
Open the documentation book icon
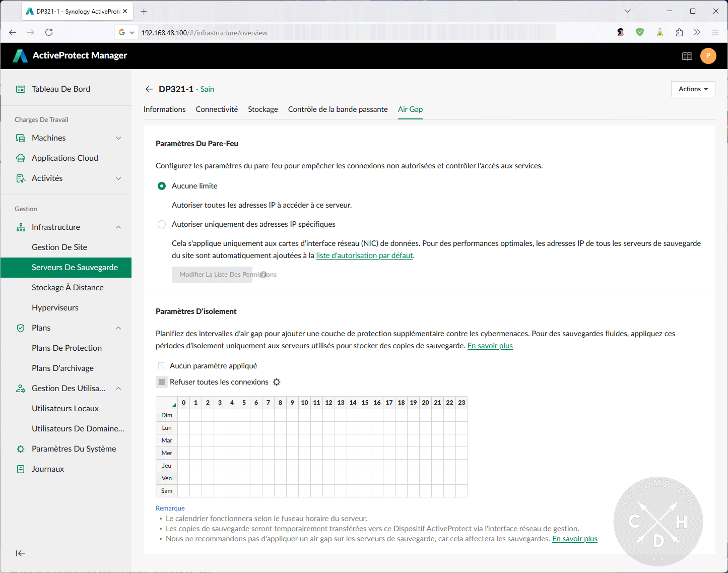click(x=687, y=56)
